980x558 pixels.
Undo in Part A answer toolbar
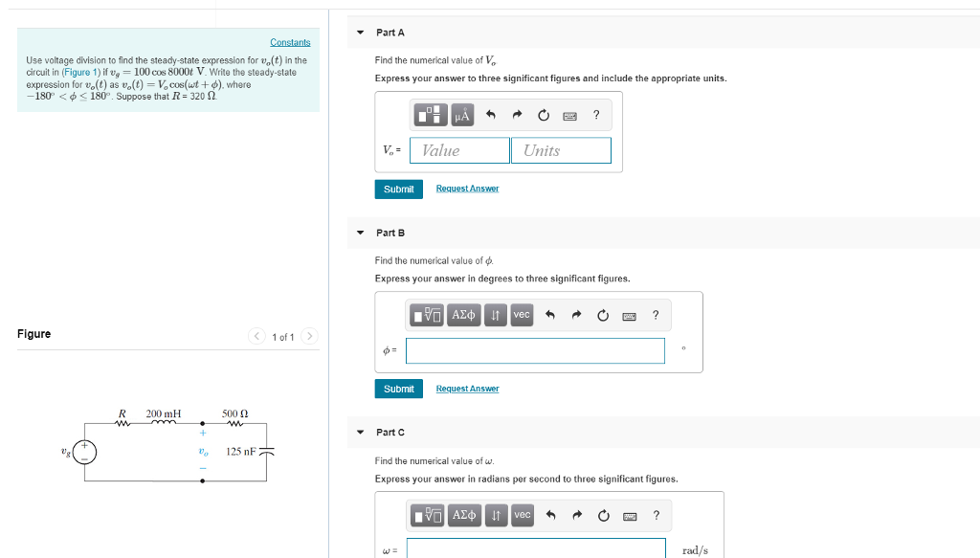[x=491, y=115]
